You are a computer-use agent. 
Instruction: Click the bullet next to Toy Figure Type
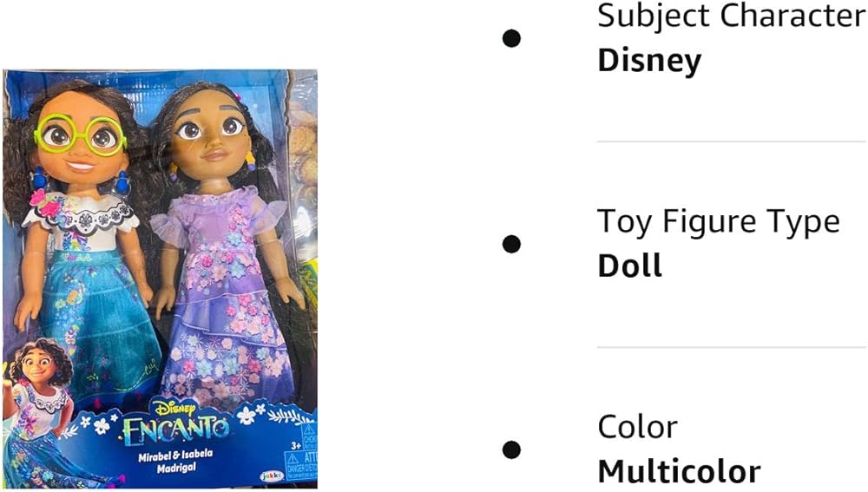point(511,244)
